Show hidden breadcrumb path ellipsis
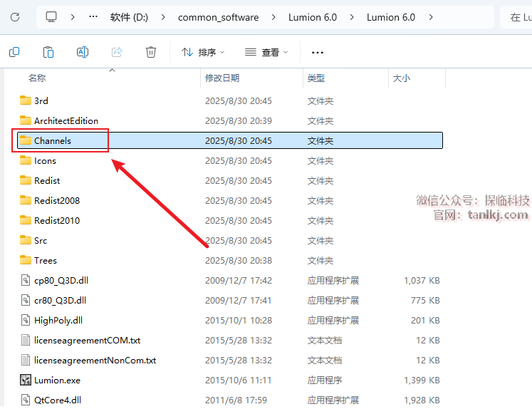 pyautogui.click(x=93, y=16)
